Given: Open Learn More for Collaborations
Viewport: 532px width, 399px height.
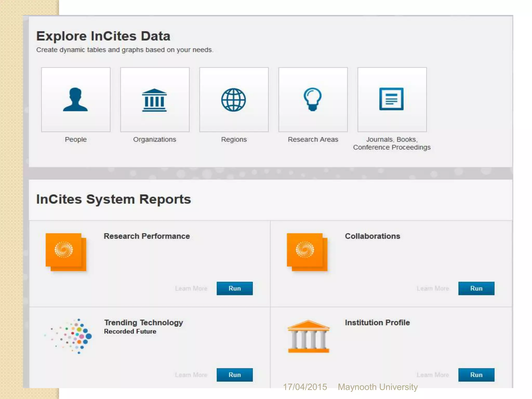Looking at the screenshot, I should 433,288.
